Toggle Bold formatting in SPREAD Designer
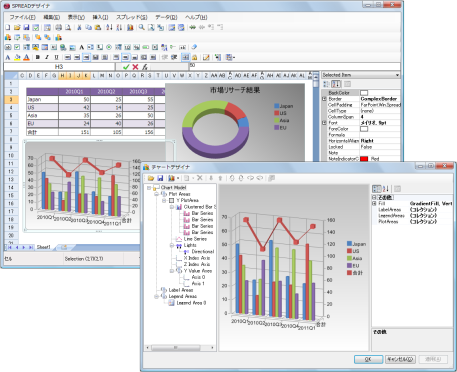This screenshot has width=457, height=372. point(38,57)
